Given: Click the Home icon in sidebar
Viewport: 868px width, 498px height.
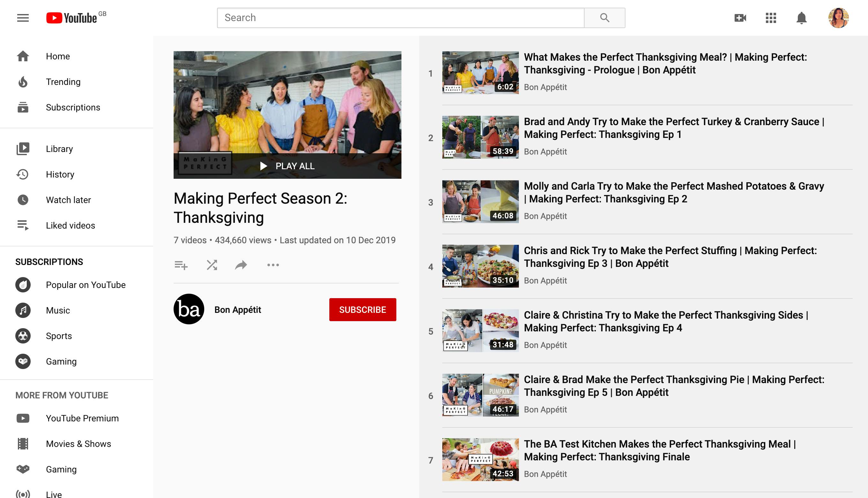Looking at the screenshot, I should 23,56.
